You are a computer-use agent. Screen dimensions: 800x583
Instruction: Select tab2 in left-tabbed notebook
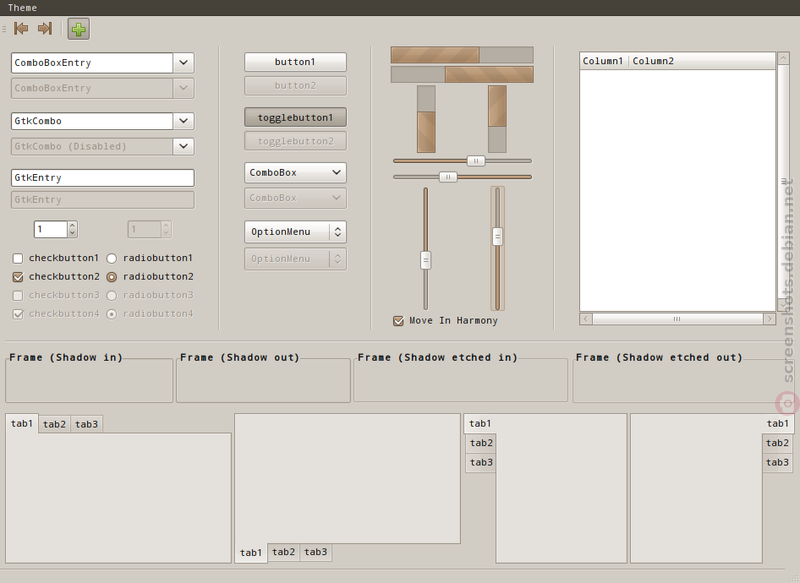tap(481, 443)
